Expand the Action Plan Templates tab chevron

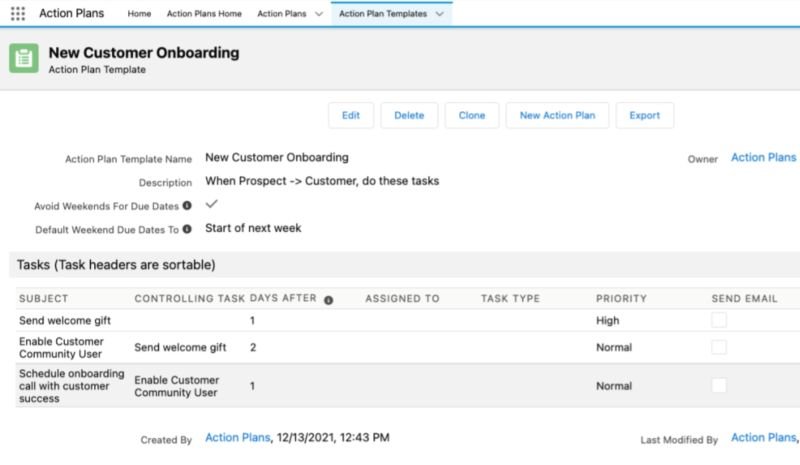click(440, 14)
